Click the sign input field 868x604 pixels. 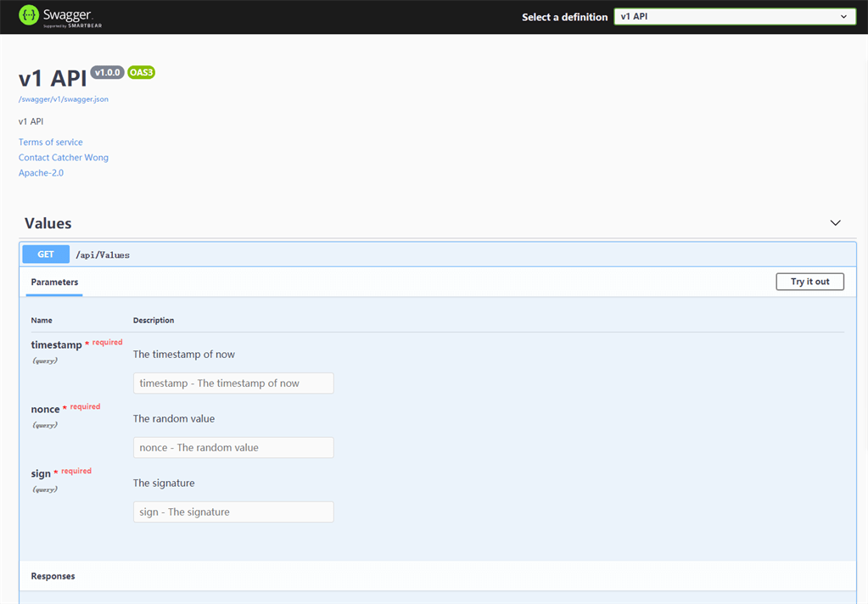pos(233,512)
